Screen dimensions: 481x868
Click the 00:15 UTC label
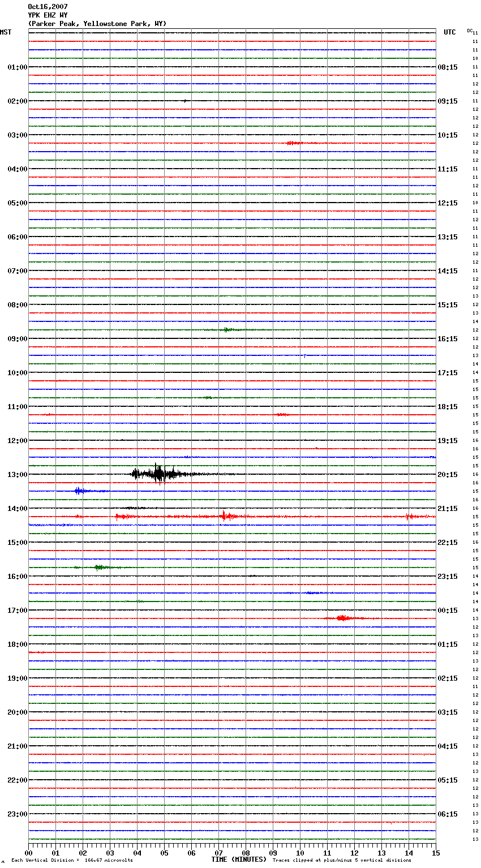pyautogui.click(x=448, y=611)
